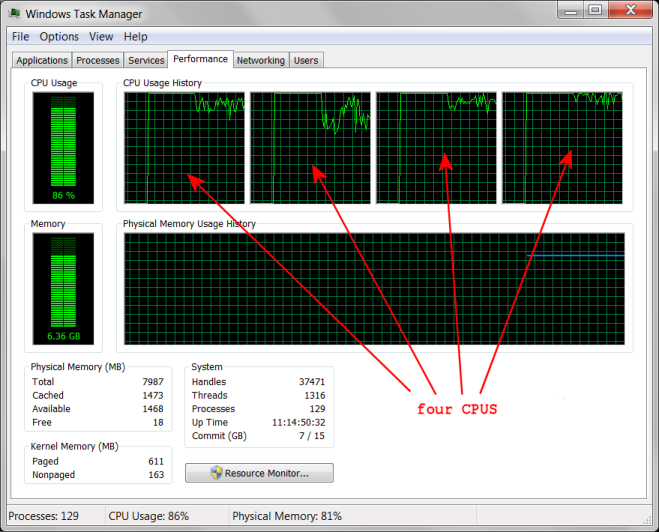Click the status bar Processes: 129 entry

pos(44,516)
